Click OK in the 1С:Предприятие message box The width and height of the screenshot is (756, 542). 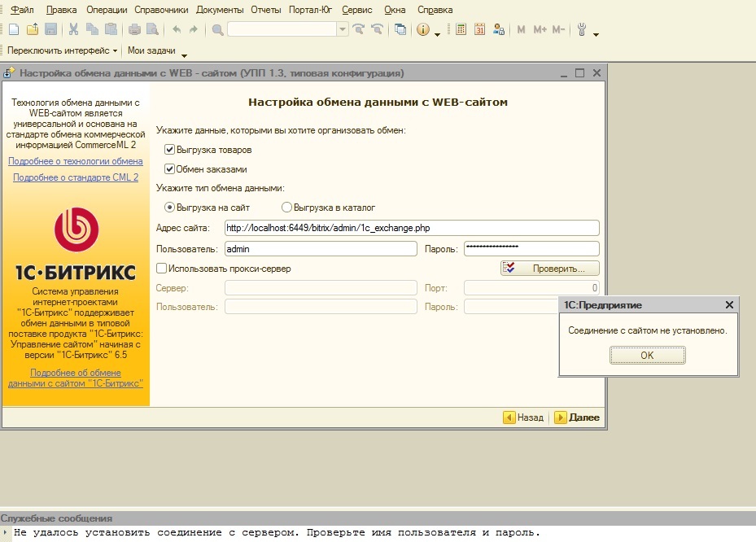(x=647, y=355)
